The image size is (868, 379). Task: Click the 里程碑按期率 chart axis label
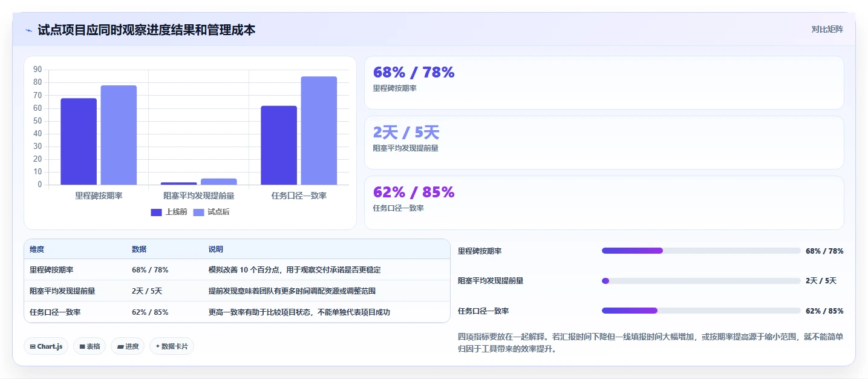point(99,196)
